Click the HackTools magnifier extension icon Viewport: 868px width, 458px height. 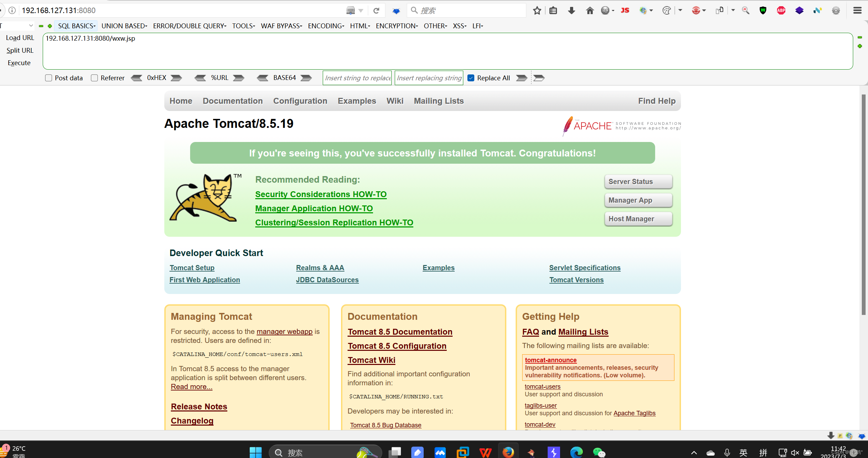click(x=745, y=10)
